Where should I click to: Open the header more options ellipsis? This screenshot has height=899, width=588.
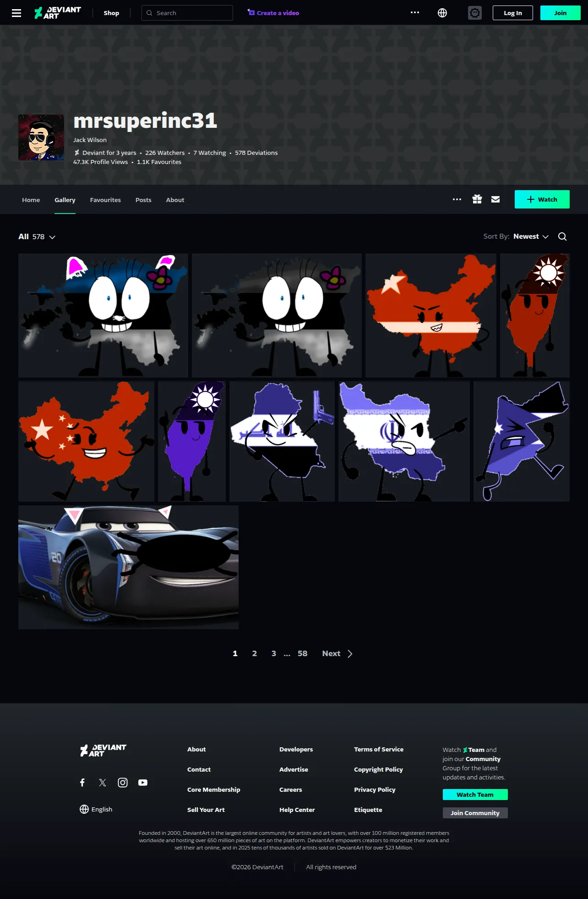point(415,13)
